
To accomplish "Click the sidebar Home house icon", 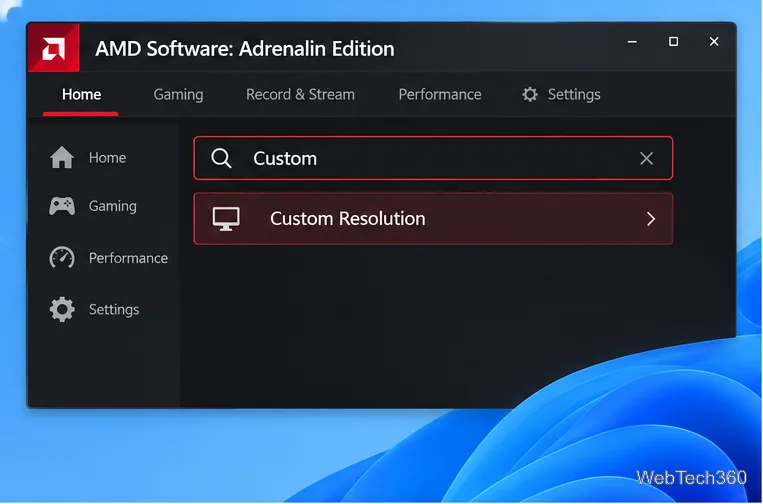I will point(62,158).
